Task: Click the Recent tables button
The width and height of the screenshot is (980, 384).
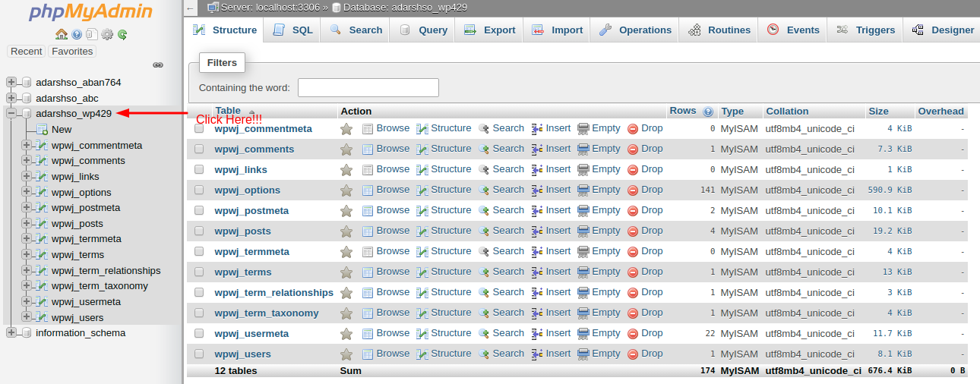Action: [x=27, y=52]
